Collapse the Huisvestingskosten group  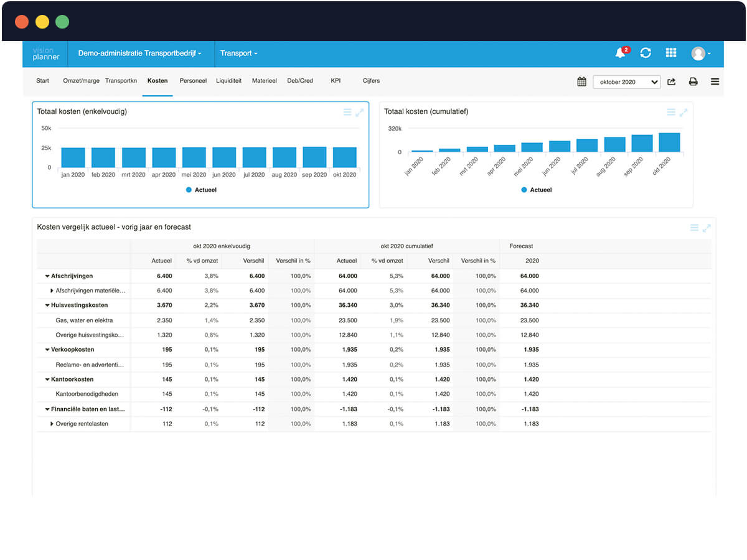[47, 306]
